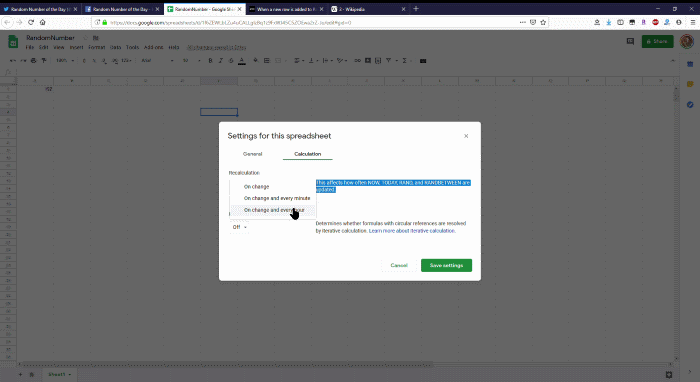Click the Cancel button in dialog
This screenshot has height=382, width=700.
click(399, 266)
